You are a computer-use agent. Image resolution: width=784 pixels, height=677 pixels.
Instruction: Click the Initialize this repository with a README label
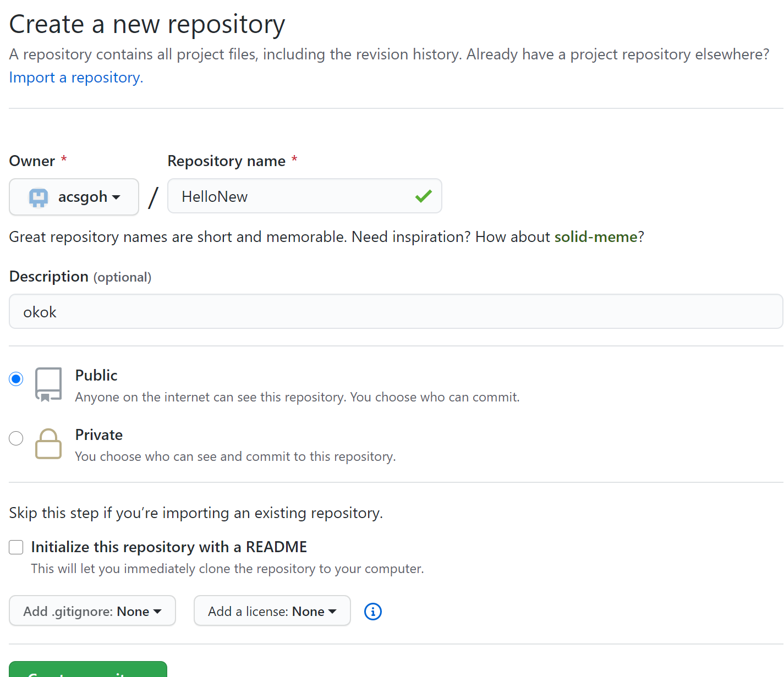tap(169, 547)
